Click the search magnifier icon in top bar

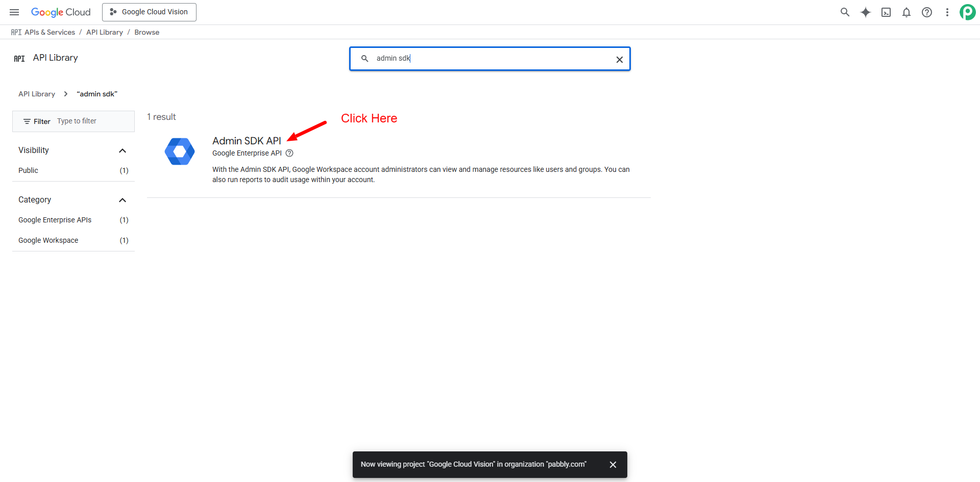pyautogui.click(x=845, y=12)
